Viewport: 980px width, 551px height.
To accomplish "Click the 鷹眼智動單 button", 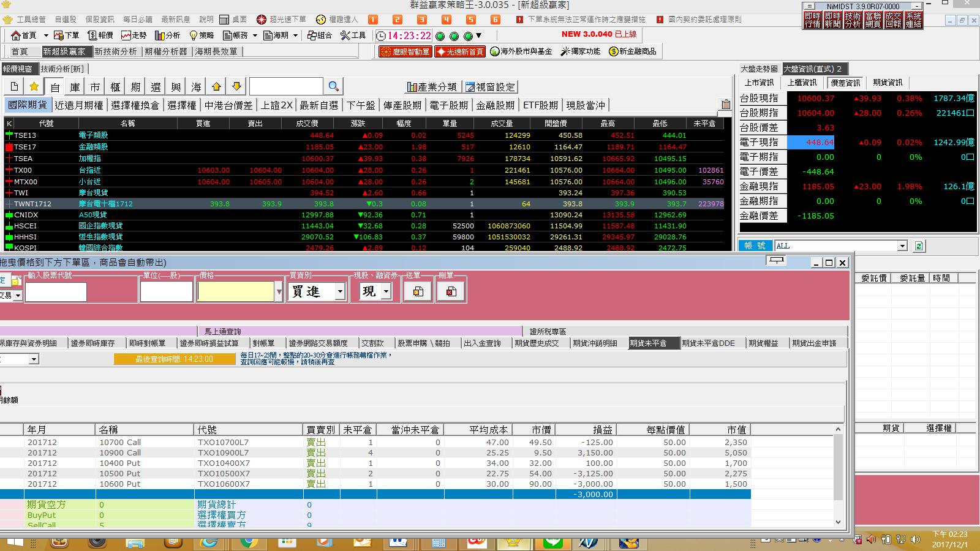I will (405, 51).
